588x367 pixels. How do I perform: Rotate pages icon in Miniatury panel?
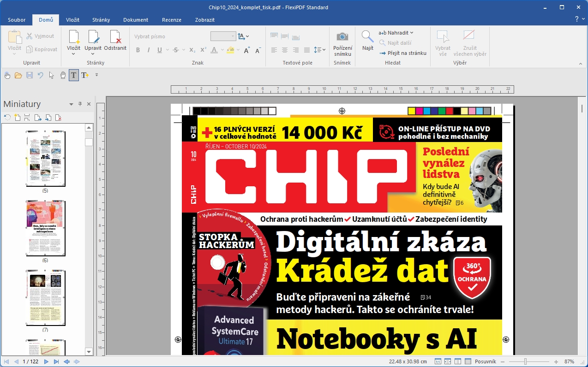pos(7,118)
